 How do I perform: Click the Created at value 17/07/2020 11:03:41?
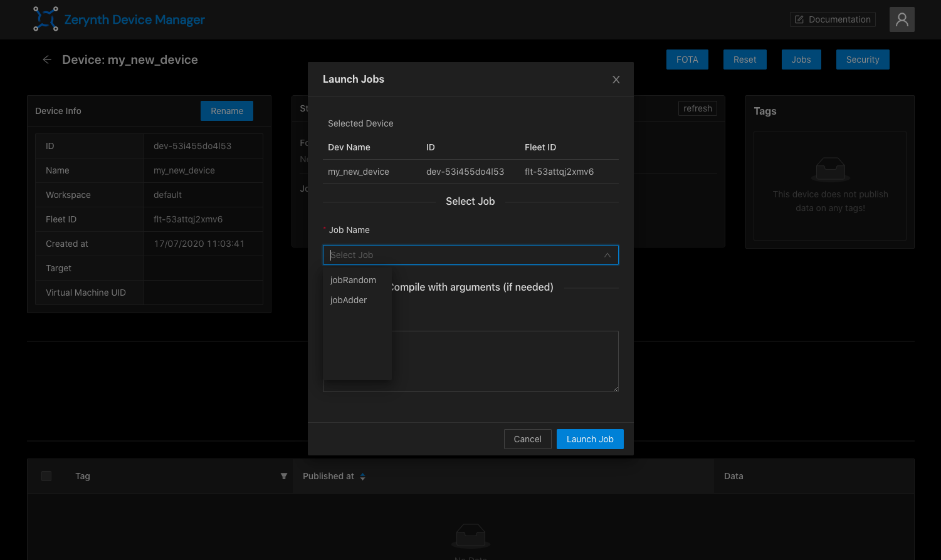199,244
